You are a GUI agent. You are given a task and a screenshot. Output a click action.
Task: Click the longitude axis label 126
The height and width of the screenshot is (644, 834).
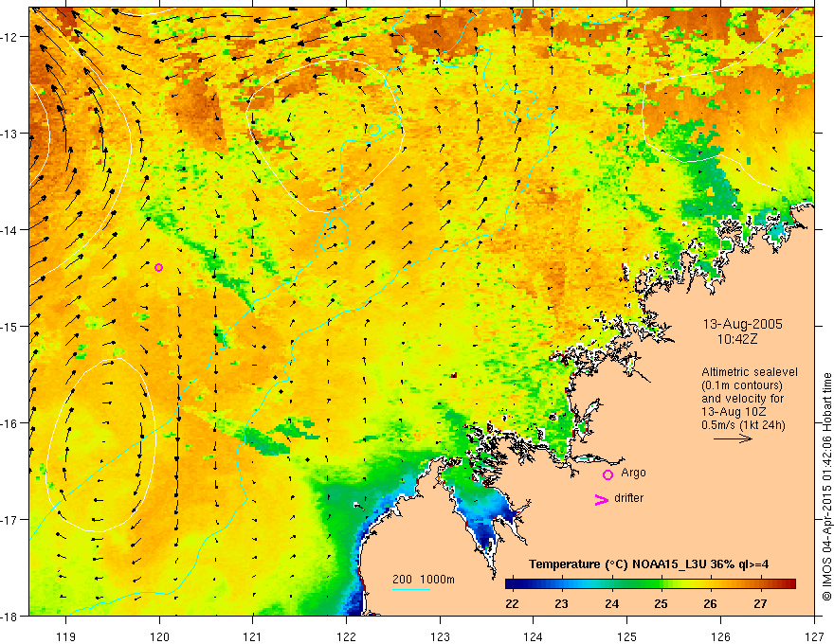pos(720,636)
